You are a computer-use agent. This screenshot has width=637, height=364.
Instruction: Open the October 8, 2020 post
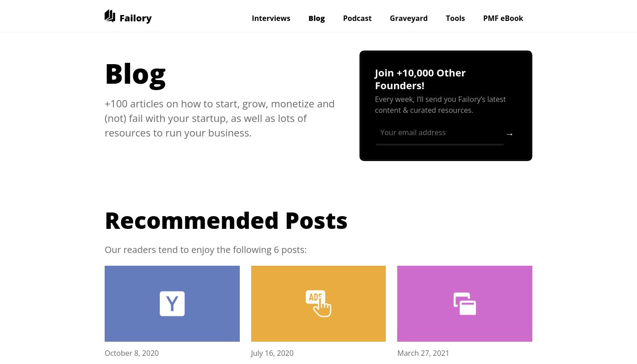(131, 353)
